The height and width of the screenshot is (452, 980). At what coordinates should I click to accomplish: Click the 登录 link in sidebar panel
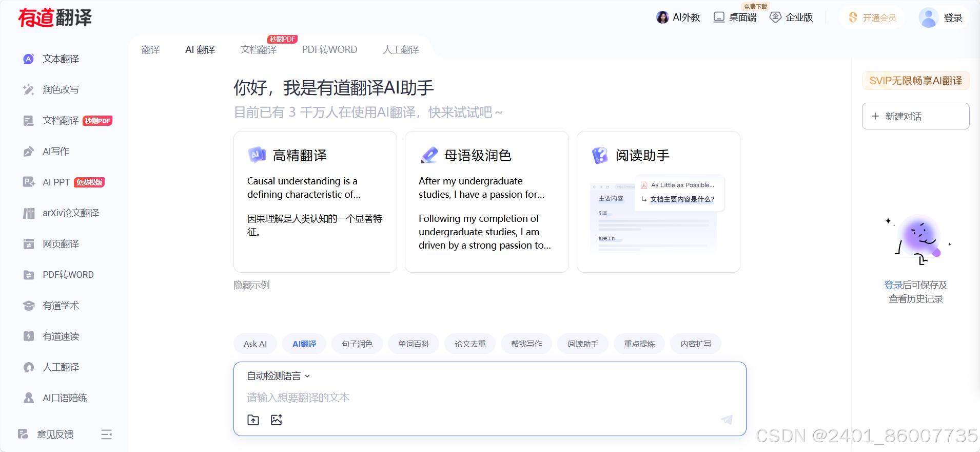click(893, 285)
